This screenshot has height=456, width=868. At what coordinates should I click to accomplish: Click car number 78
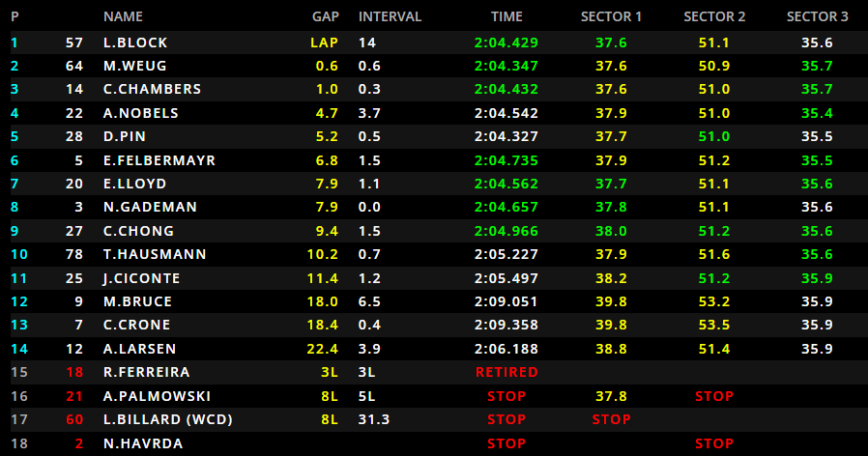(x=74, y=254)
